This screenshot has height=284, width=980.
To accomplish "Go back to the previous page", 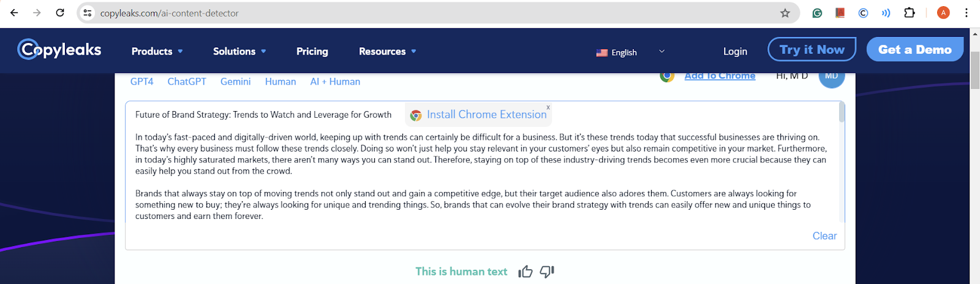I will point(14,12).
